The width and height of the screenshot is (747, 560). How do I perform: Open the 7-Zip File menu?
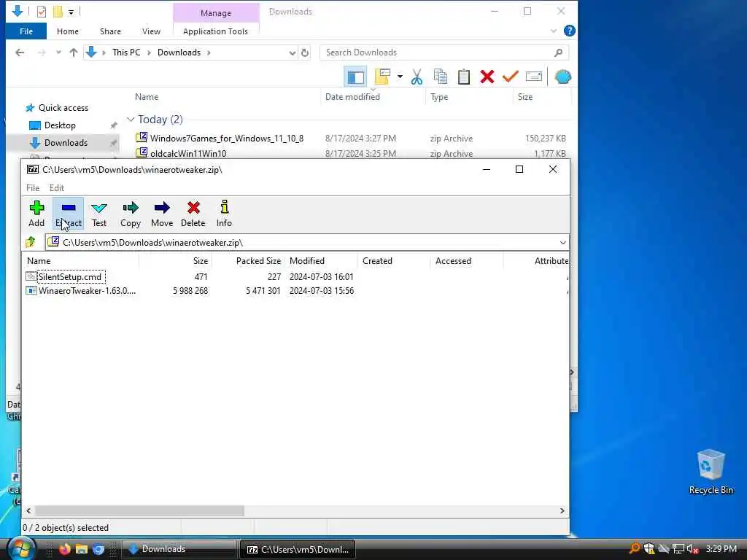point(33,187)
